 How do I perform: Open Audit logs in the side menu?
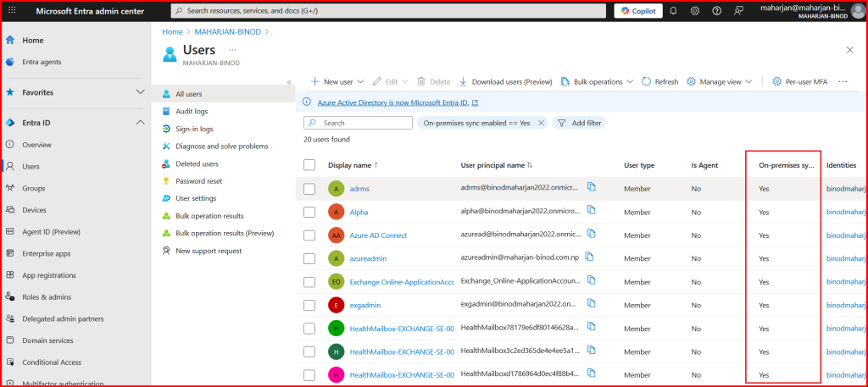pyautogui.click(x=191, y=111)
